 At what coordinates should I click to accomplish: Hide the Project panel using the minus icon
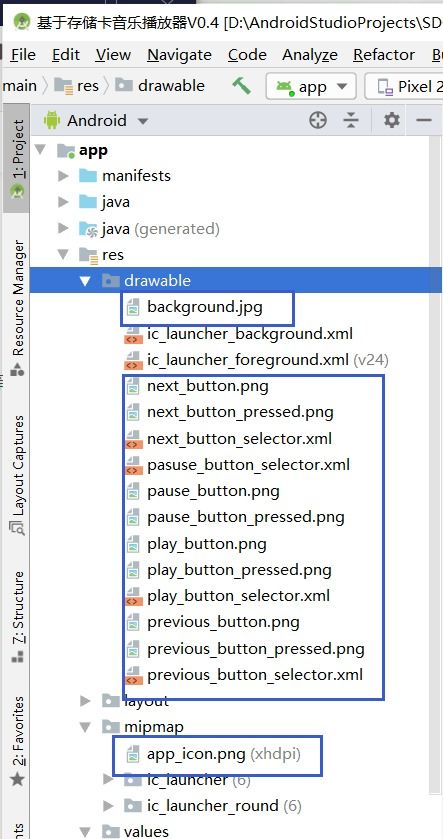424,120
